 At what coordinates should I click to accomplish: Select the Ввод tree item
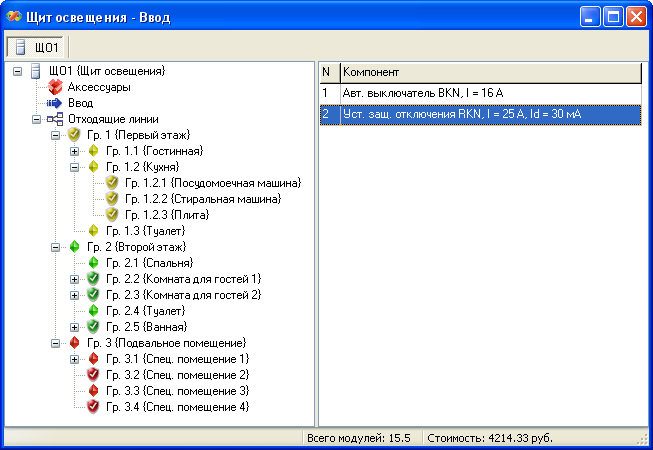(80, 103)
